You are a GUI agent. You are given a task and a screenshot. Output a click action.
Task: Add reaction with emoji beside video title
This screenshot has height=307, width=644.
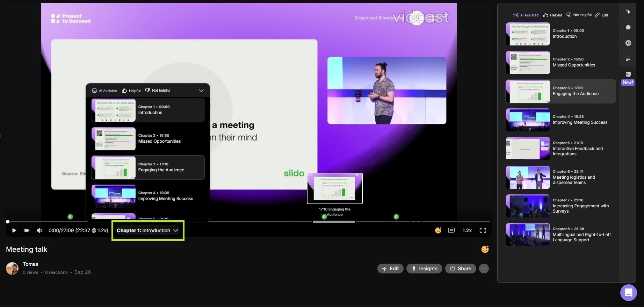tap(485, 249)
